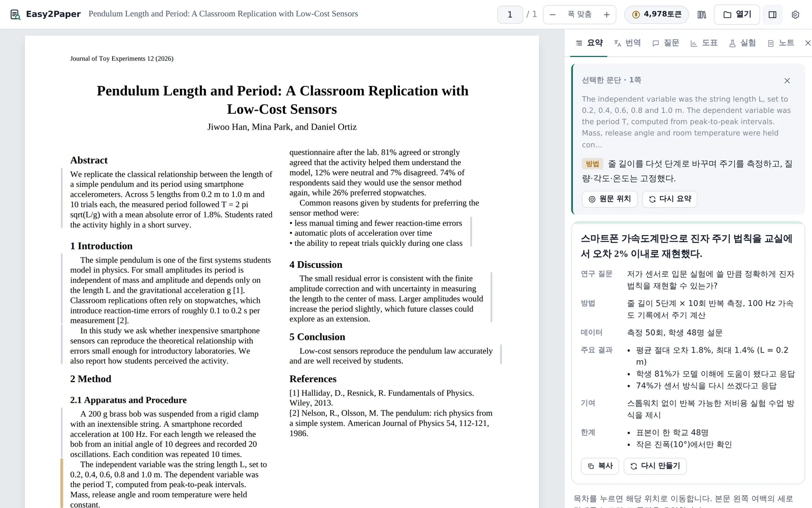The height and width of the screenshot is (508, 812).
Task: Click the page number input field
Action: click(x=510, y=15)
